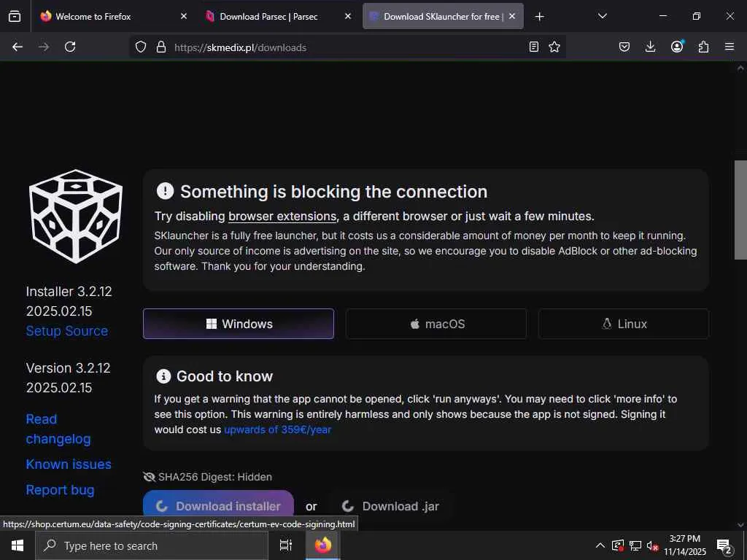Click the page vertical scrollbar thumb
747x560 pixels.
click(x=740, y=209)
